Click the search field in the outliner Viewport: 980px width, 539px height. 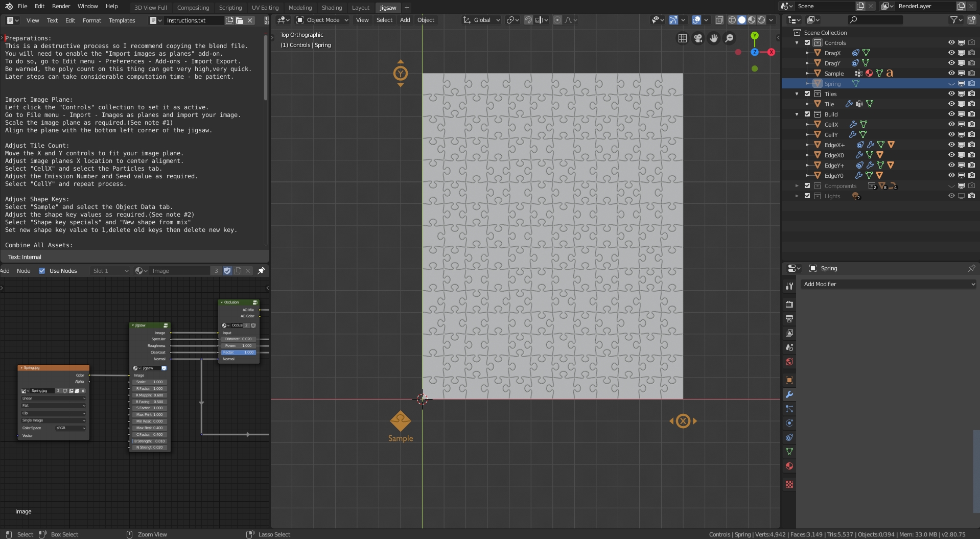(875, 19)
